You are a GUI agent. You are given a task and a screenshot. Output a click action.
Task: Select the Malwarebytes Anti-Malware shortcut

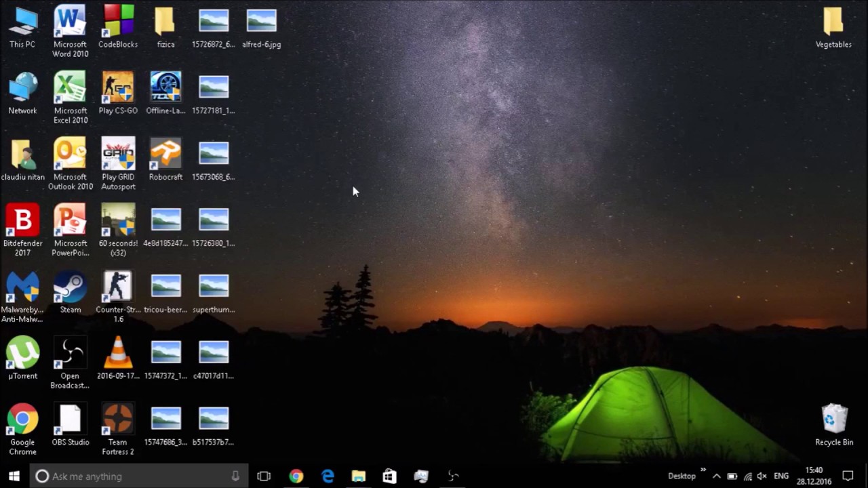pos(22,297)
